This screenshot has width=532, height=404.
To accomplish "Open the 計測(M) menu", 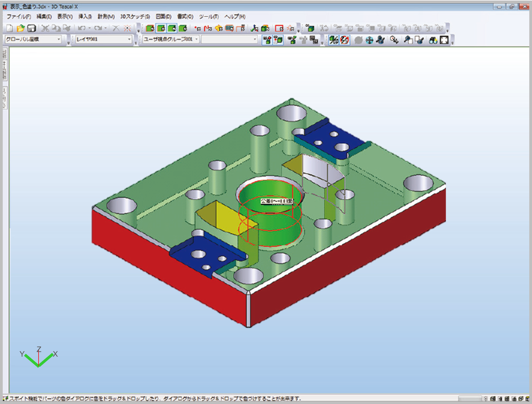I will tap(106, 17).
